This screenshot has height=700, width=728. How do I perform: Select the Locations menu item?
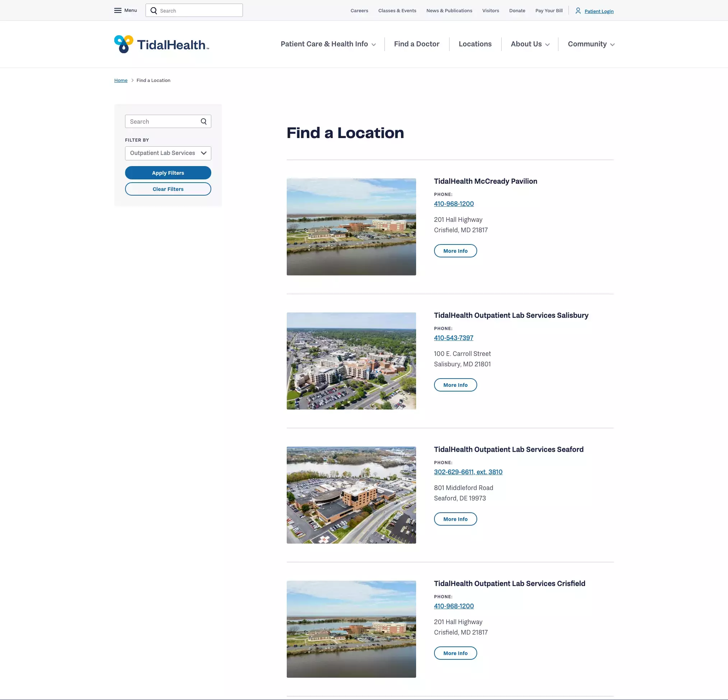point(475,44)
